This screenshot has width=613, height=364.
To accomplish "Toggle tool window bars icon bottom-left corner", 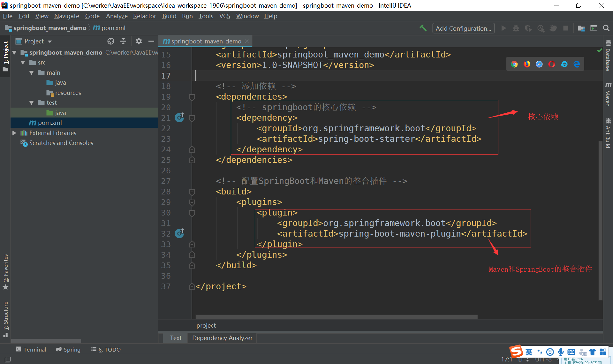I will tap(8, 359).
